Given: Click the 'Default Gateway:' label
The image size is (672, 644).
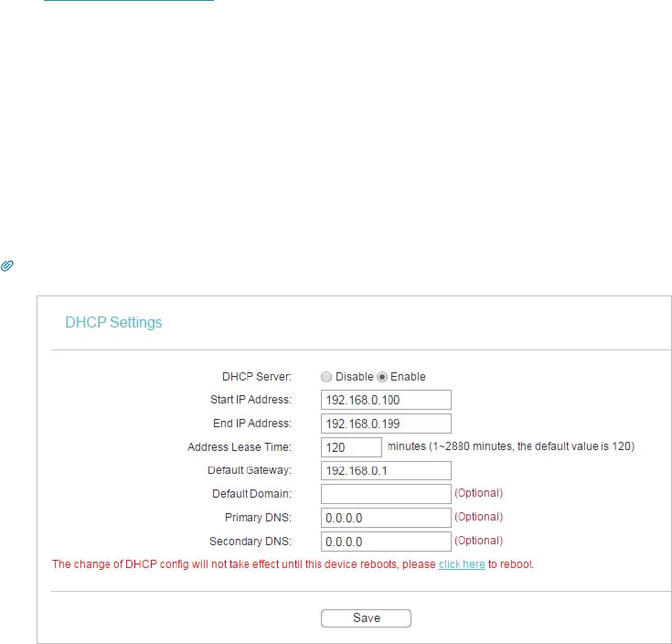Looking at the screenshot, I should click(x=250, y=470).
